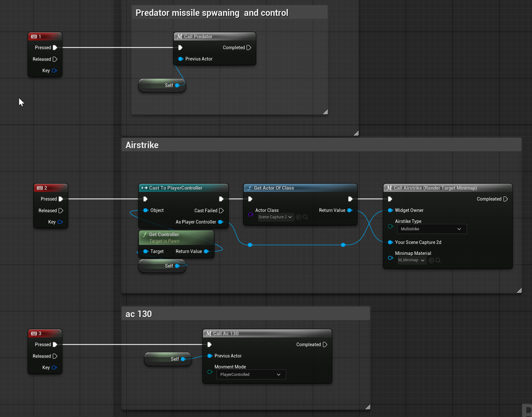The height and width of the screenshot is (417, 532).
Task: Click the Key output pin of key 3 node
Action: pos(54,368)
